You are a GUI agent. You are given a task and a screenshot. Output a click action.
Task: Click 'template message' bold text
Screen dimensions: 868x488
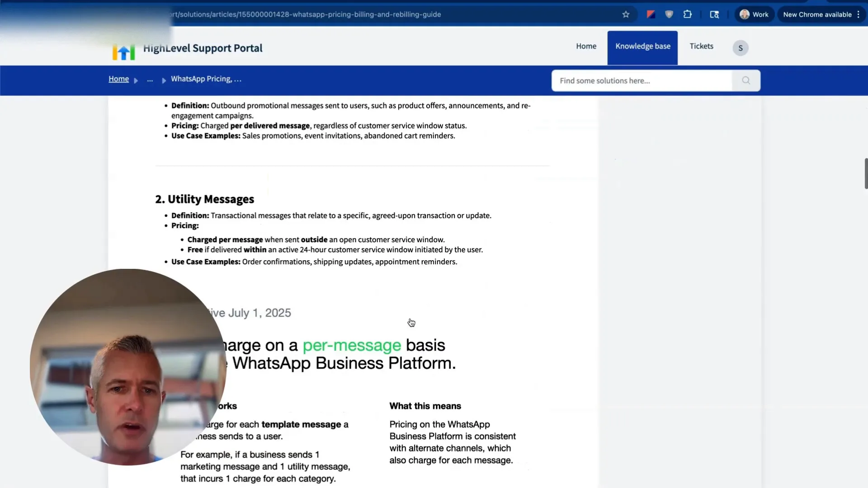tap(301, 424)
